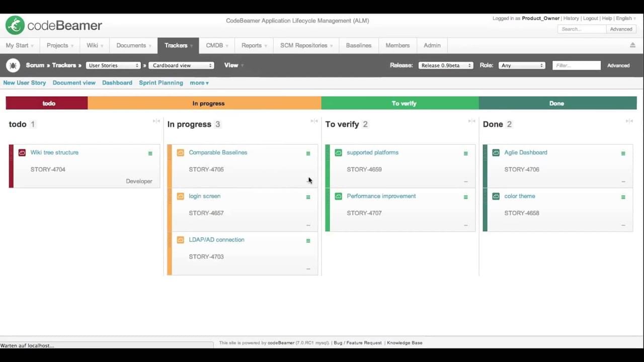Open the My Start menu
The width and height of the screenshot is (644, 362).
tap(20, 45)
